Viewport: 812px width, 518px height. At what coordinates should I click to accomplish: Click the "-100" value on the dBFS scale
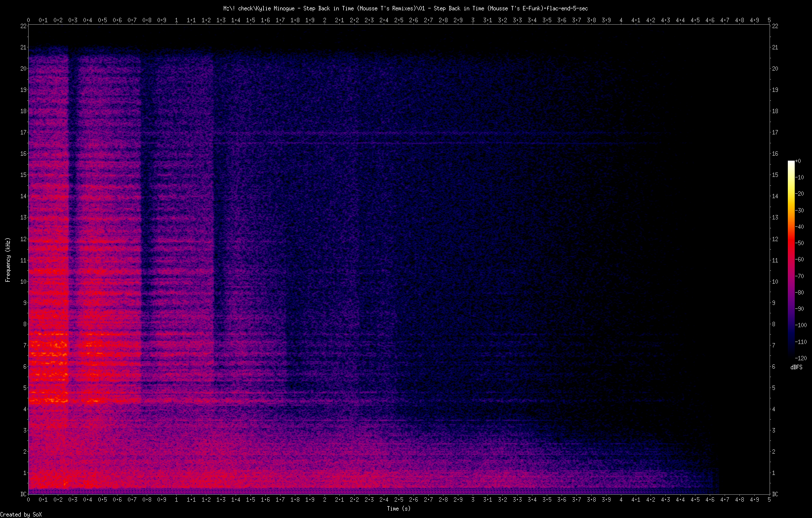(802, 325)
